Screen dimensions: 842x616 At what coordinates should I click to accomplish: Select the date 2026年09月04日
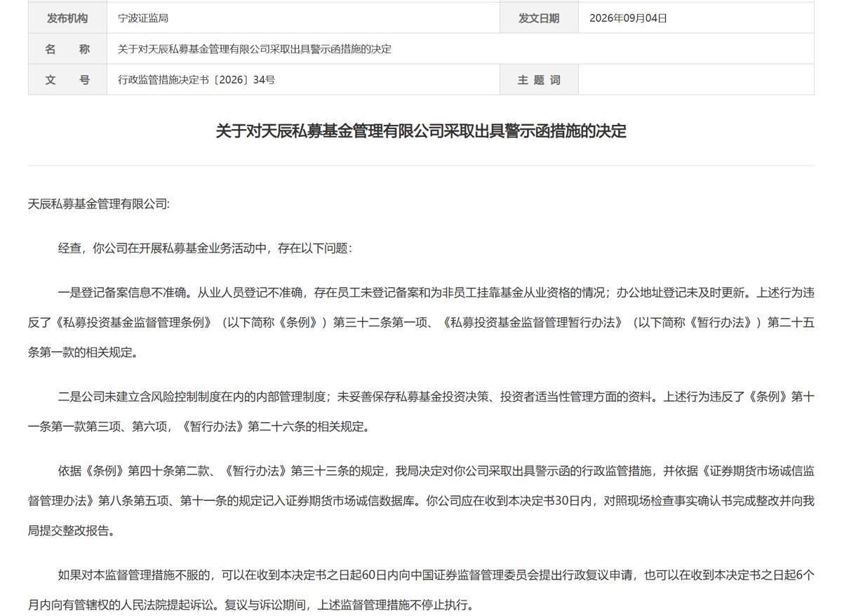[628, 18]
